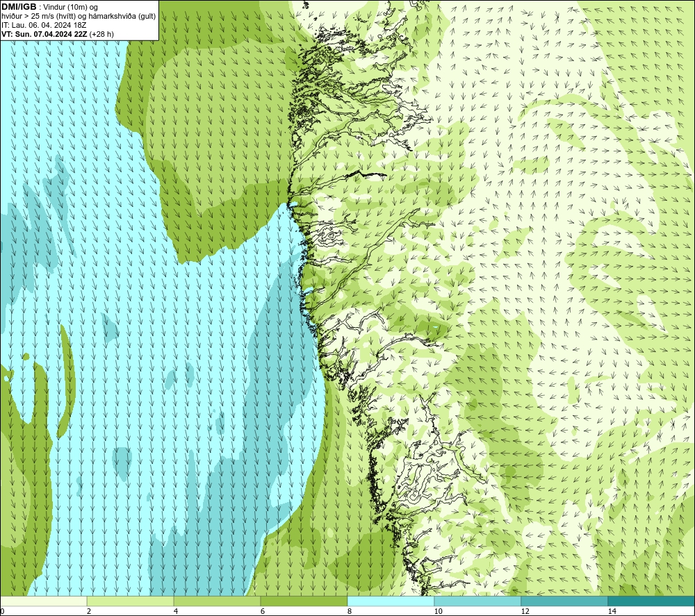The image size is (695, 616).
Task: Select the 12–14 m/s darker teal swatch
Action: (564, 601)
